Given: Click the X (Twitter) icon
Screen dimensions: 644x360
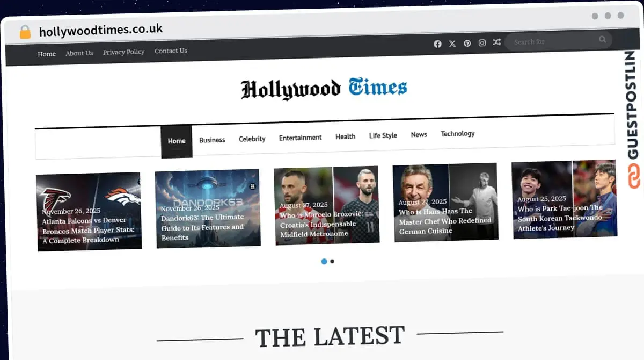Looking at the screenshot, I should pyautogui.click(x=452, y=44).
